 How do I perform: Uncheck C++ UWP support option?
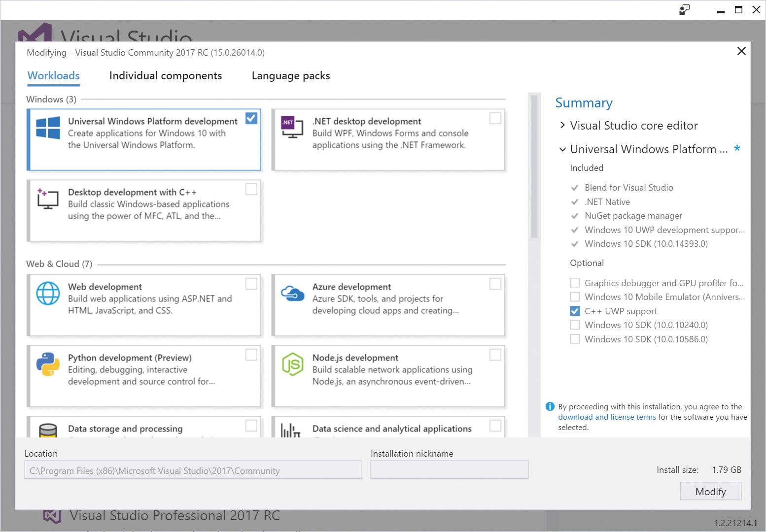[x=575, y=311]
